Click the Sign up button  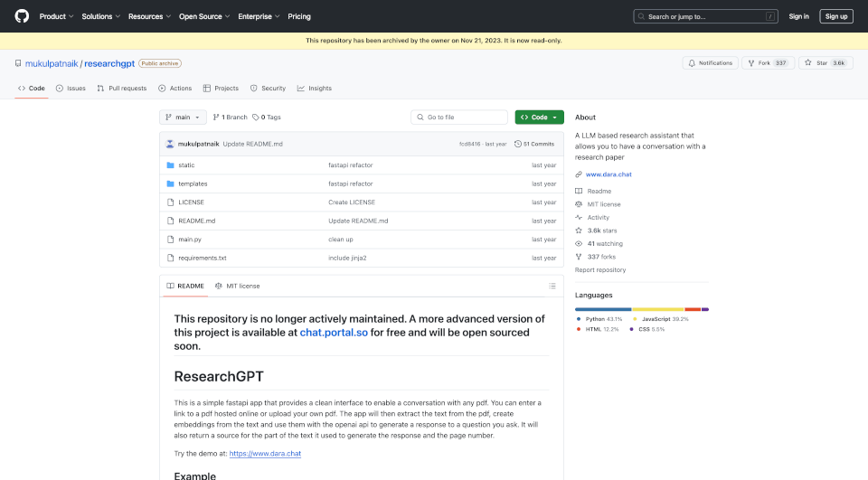[x=835, y=16]
